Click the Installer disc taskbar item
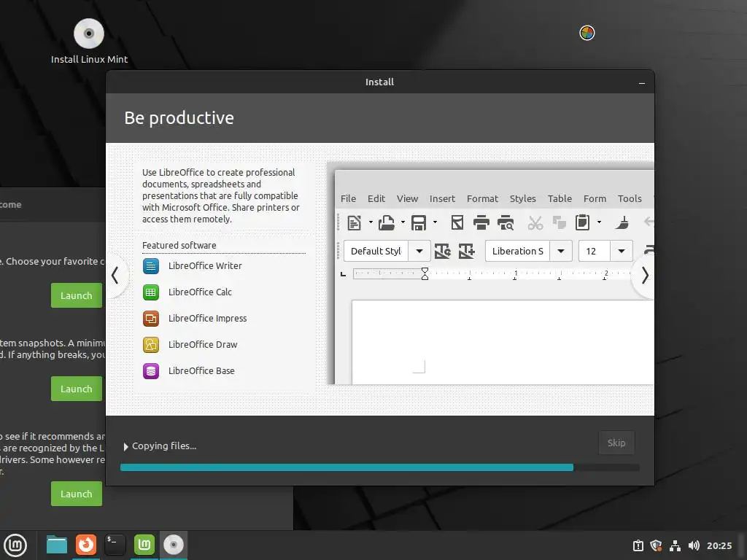747x560 pixels. pos(174,545)
